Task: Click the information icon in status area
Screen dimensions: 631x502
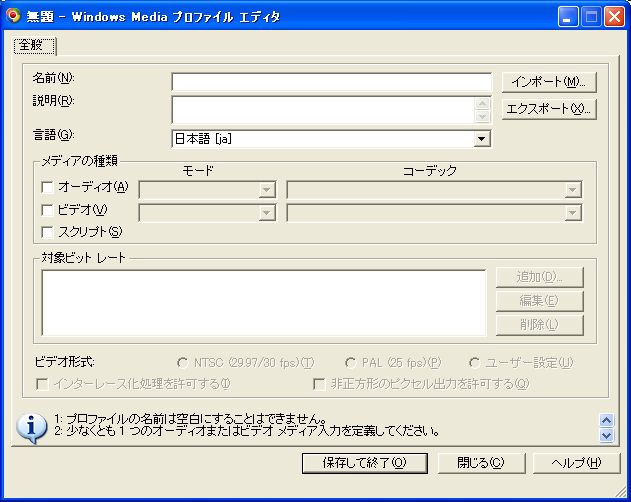Action: tap(31, 425)
